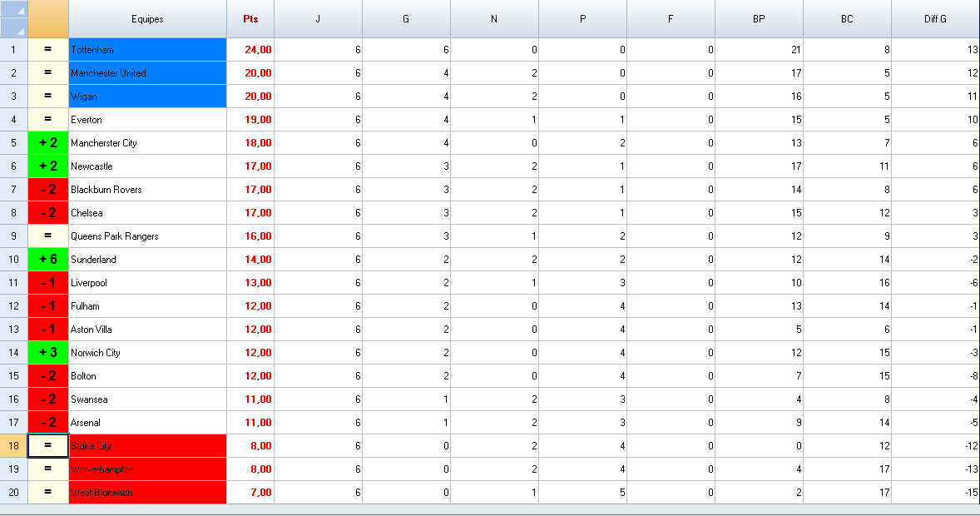The width and height of the screenshot is (980, 516).
Task: Click Liverpool's 13,00 points cell
Action: click(x=250, y=283)
